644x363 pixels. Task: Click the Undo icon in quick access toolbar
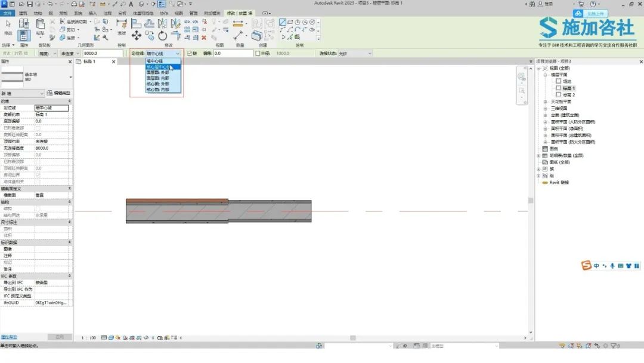(x=49, y=4)
